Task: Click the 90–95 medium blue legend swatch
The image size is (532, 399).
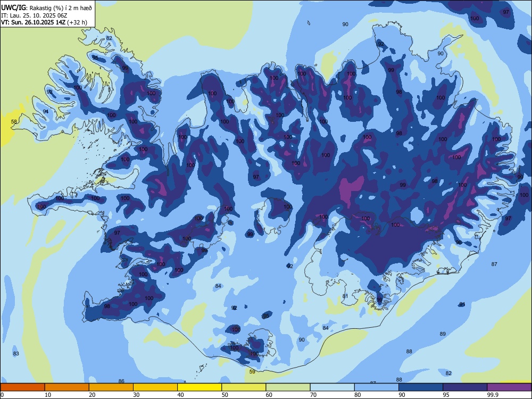Action: point(421,387)
